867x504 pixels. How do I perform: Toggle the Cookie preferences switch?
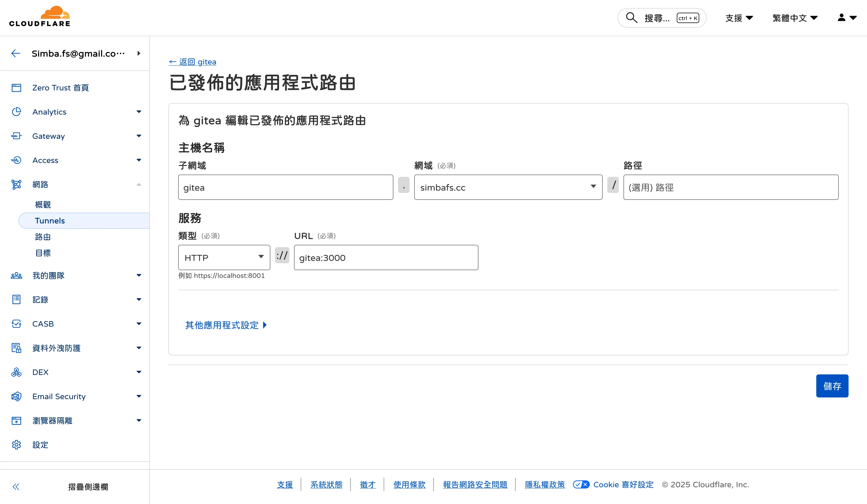(x=581, y=484)
